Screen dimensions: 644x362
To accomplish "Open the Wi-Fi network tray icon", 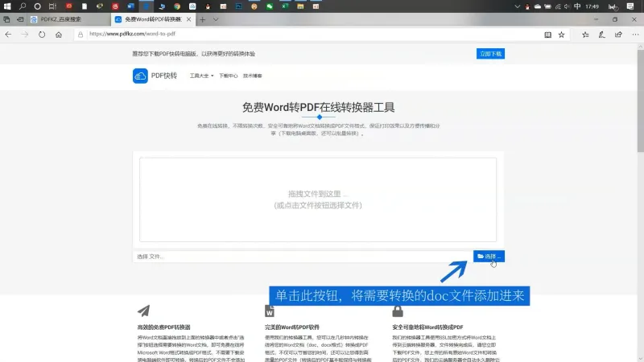I will click(558, 6).
